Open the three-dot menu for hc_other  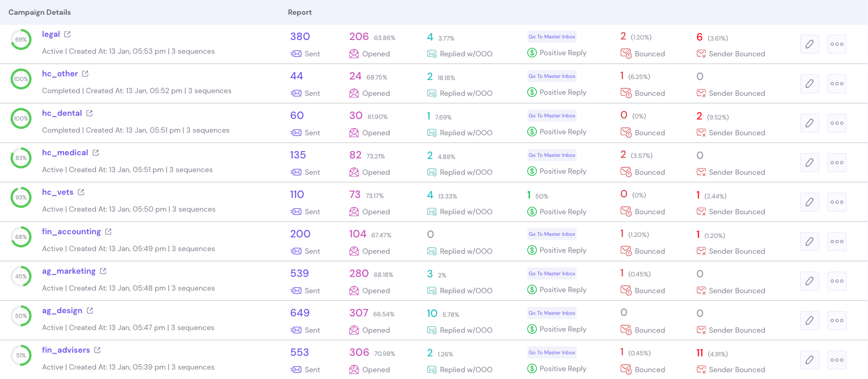[x=836, y=83]
